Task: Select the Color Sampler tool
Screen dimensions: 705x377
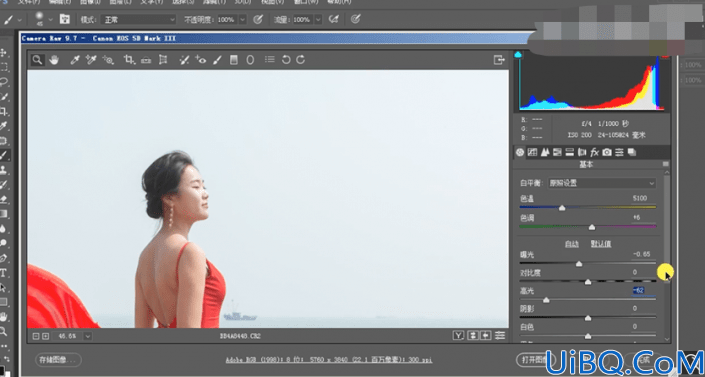Action: point(91,60)
